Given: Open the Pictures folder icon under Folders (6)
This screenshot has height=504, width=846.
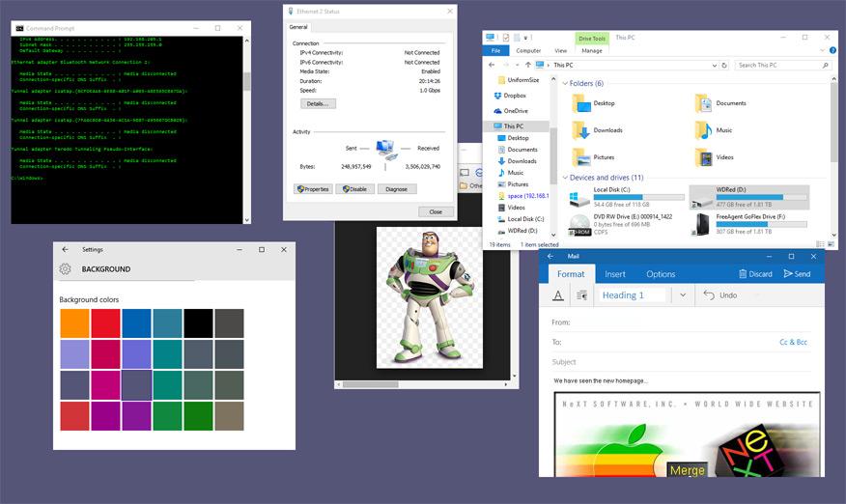Looking at the screenshot, I should tap(581, 157).
